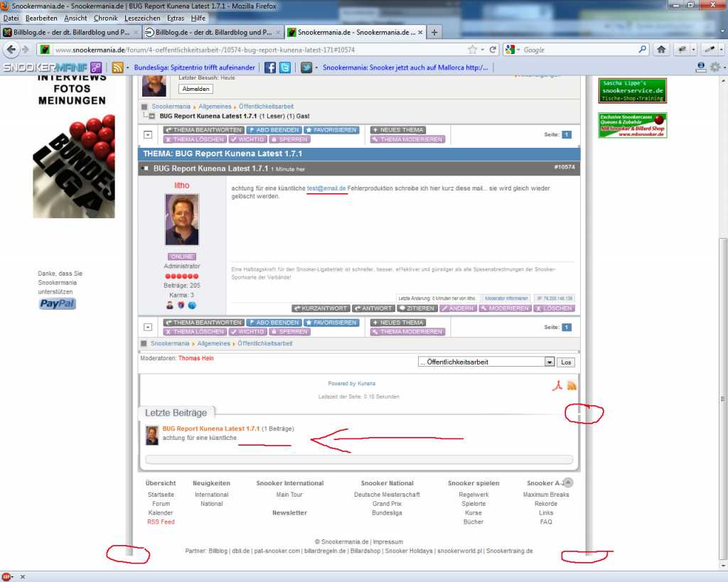This screenshot has height=582, width=728.
Task: Collapse the top thread actions toggle box
Action: pyautogui.click(x=148, y=134)
